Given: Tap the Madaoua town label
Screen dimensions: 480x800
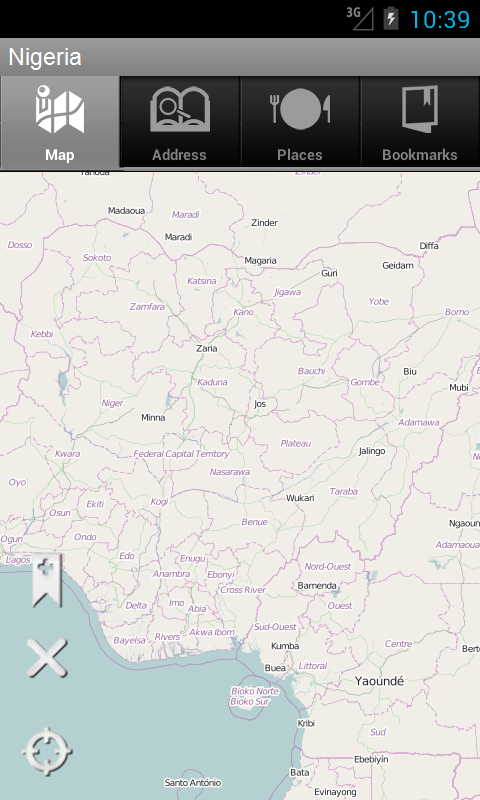Looking at the screenshot, I should (126, 211).
